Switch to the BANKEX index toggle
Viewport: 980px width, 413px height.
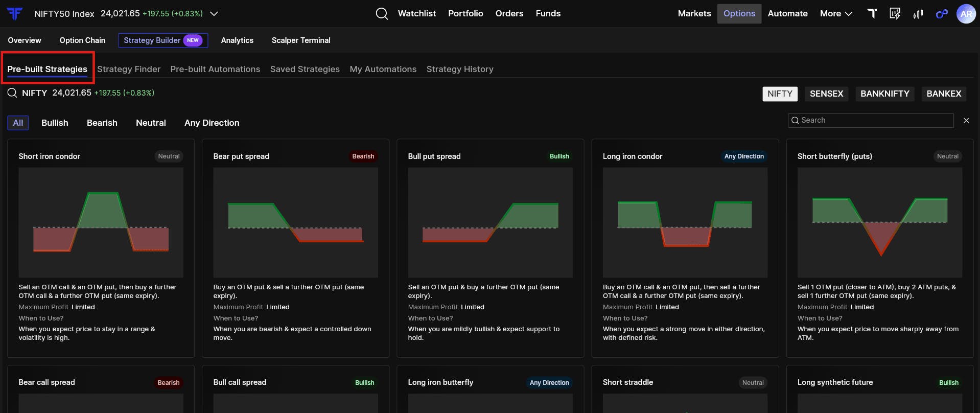944,94
